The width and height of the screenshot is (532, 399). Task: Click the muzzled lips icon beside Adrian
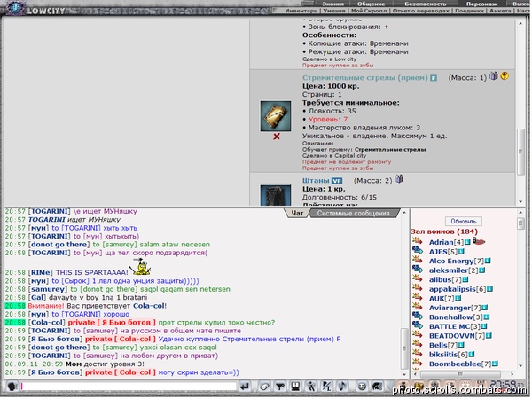[479, 242]
